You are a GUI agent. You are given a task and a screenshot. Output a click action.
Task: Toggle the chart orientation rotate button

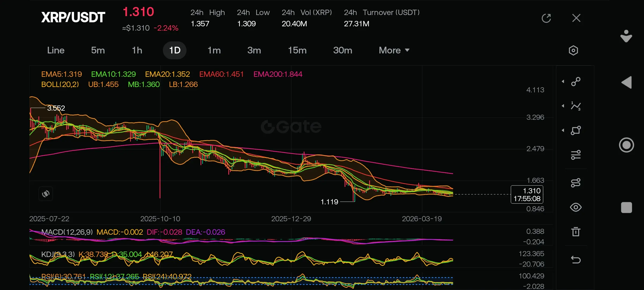46,194
